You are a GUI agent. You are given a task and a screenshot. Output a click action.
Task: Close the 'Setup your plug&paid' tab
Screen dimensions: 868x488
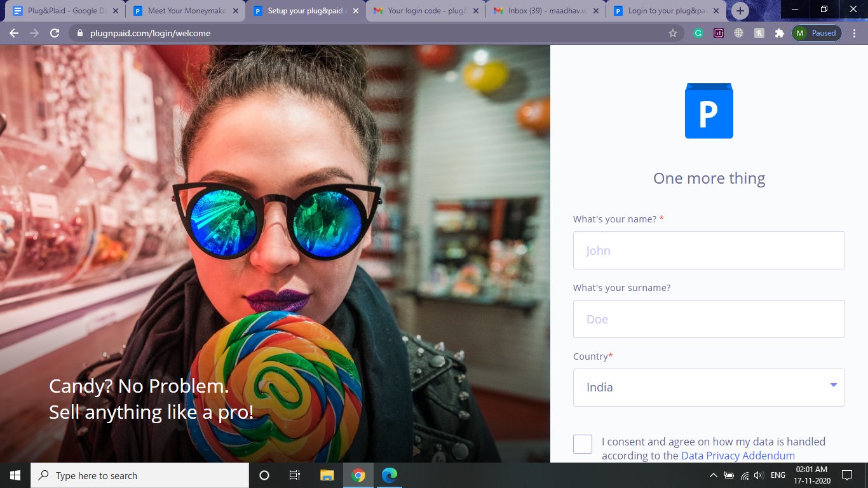click(356, 11)
